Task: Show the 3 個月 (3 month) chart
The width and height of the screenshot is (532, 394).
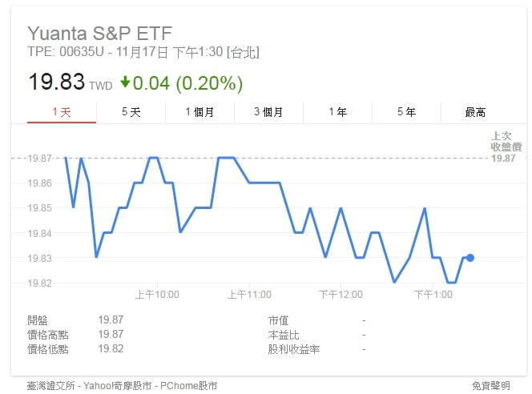Action: pyautogui.click(x=268, y=113)
